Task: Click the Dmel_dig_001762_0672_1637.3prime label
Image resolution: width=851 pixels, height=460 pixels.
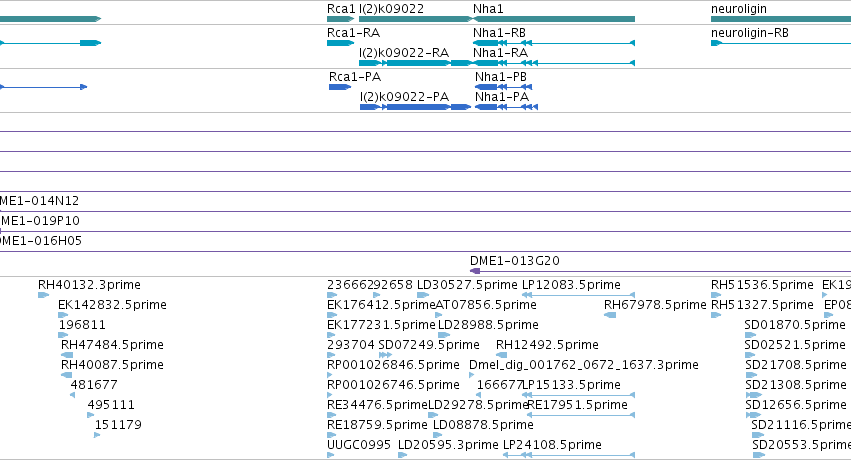Action: point(583,365)
